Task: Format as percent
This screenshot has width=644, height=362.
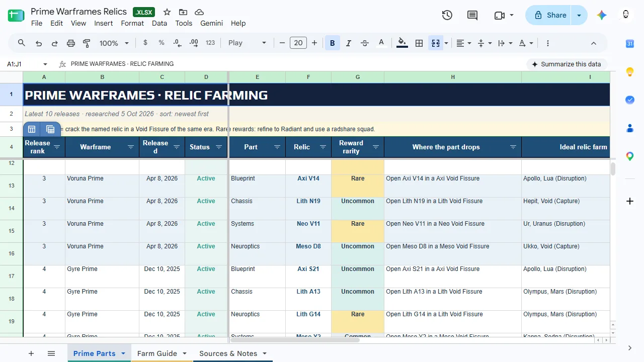Action: pos(162,43)
